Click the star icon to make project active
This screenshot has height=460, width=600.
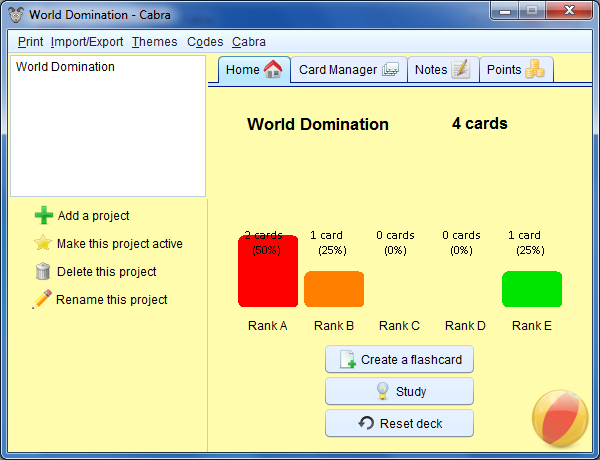coord(43,244)
